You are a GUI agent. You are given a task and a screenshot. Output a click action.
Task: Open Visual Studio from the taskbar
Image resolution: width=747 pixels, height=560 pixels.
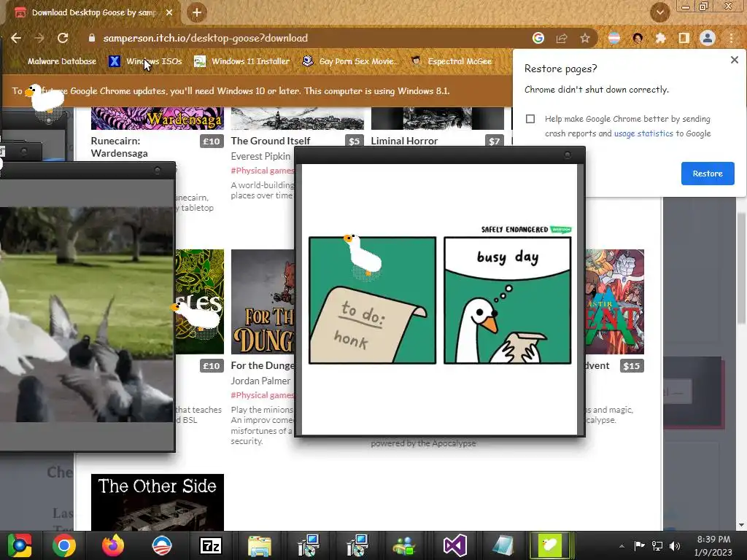(x=455, y=545)
